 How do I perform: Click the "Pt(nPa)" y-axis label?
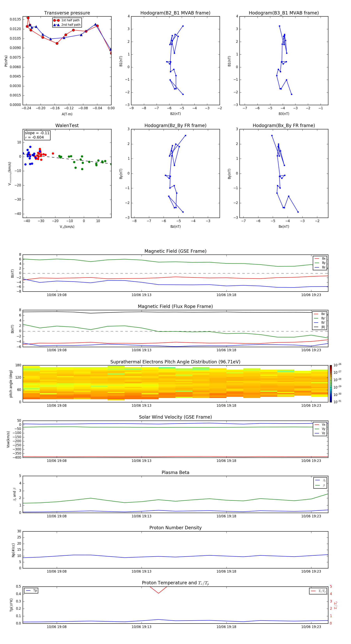[x=6, y=61]
